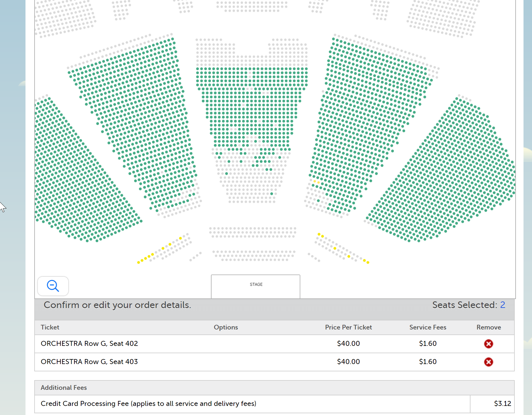Click the Credit Card Processing Fee description
The image size is (532, 415).
coord(149,404)
